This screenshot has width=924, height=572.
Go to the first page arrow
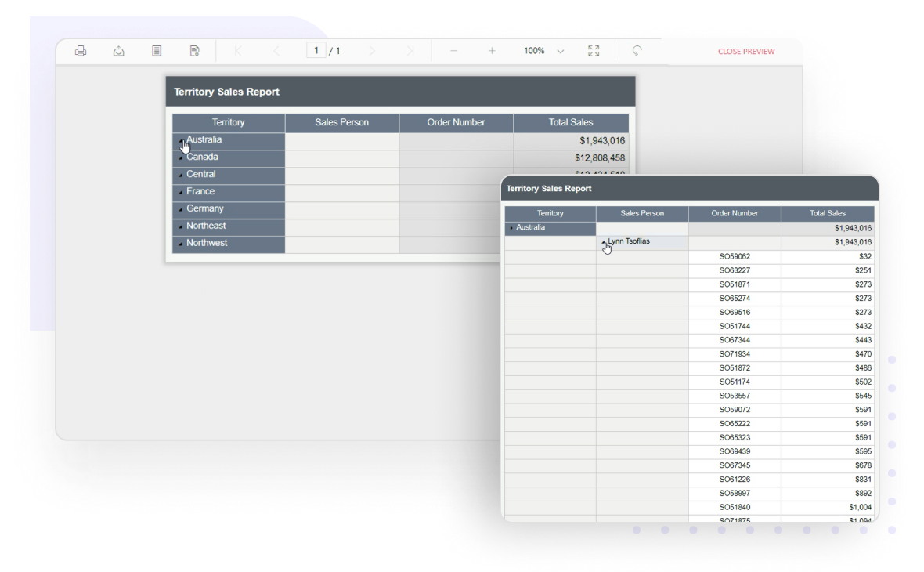click(238, 51)
